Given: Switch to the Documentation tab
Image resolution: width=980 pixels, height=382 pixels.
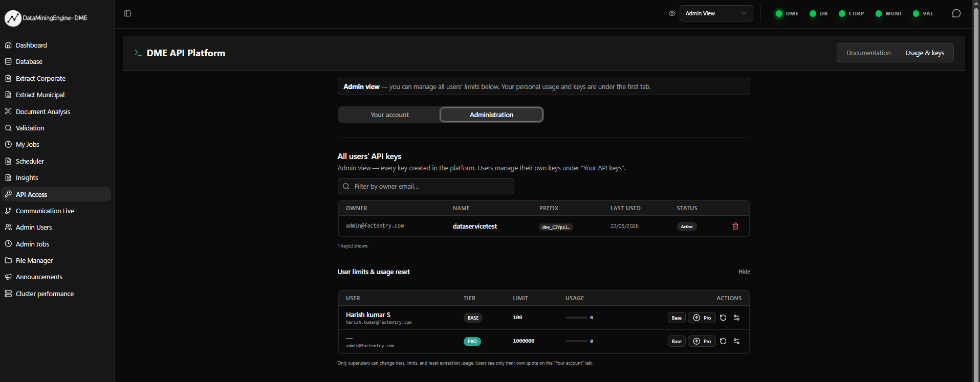Looking at the screenshot, I should (x=868, y=53).
